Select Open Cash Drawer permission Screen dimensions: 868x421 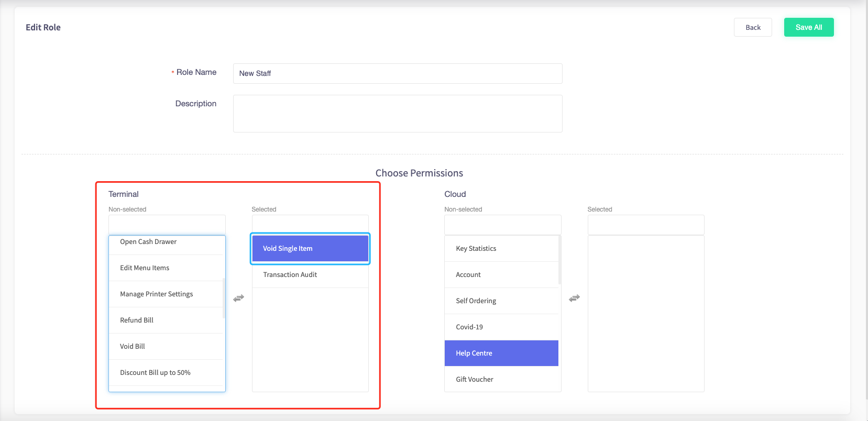point(166,245)
